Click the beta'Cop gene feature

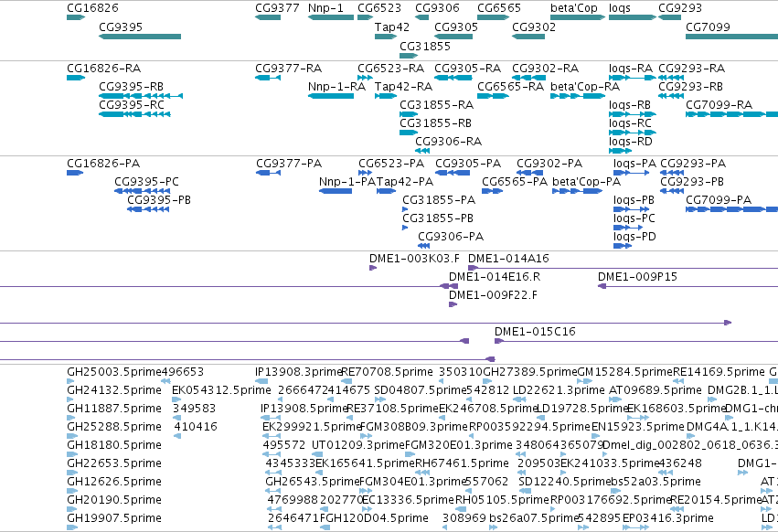point(578,17)
